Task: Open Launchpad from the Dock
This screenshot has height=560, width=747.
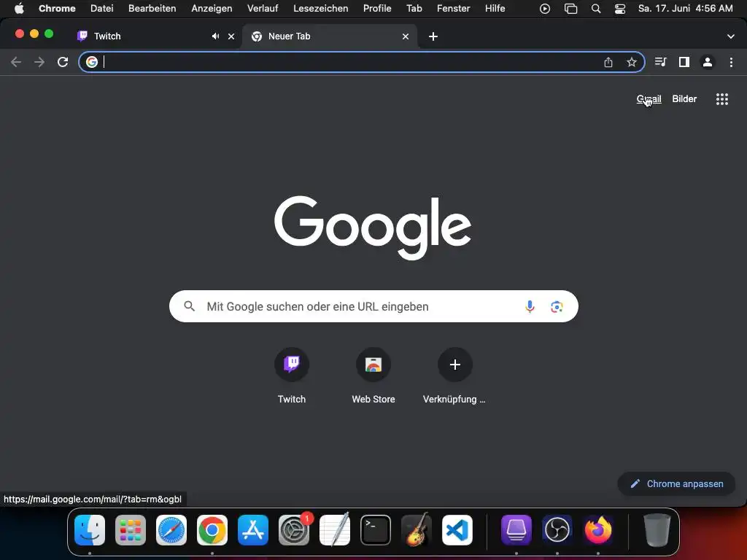Action: (x=131, y=530)
